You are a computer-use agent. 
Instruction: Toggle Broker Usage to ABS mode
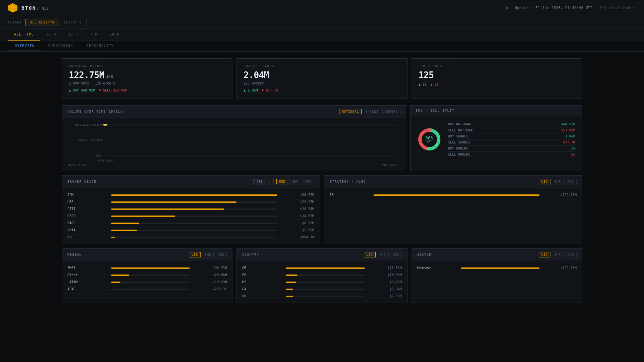[x=260, y=182]
